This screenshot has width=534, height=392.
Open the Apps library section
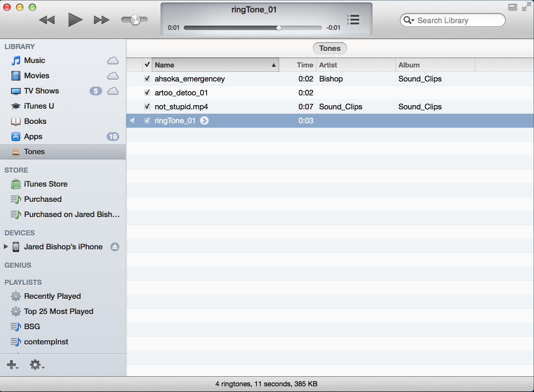[x=33, y=136]
